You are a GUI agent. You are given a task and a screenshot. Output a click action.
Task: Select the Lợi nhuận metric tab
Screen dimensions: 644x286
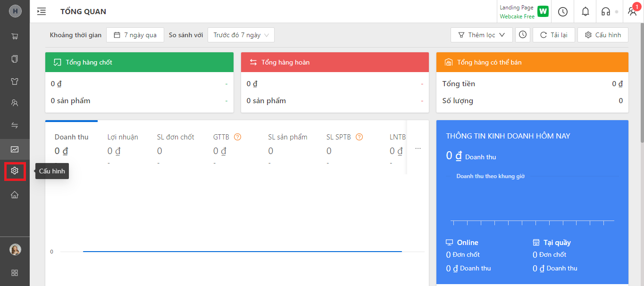coord(123,137)
